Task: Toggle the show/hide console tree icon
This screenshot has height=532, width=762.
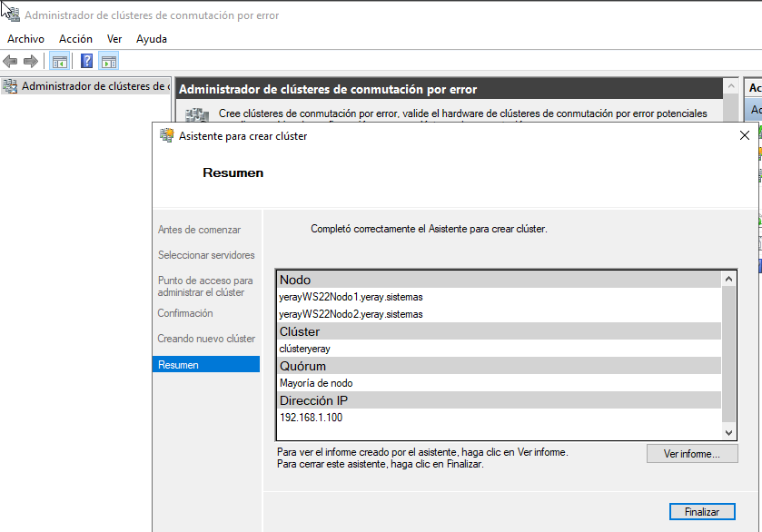Action: [60, 61]
